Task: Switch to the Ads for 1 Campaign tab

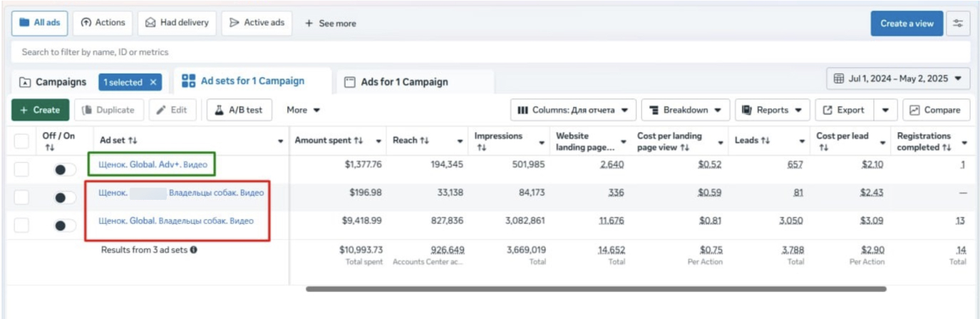Action: point(404,82)
